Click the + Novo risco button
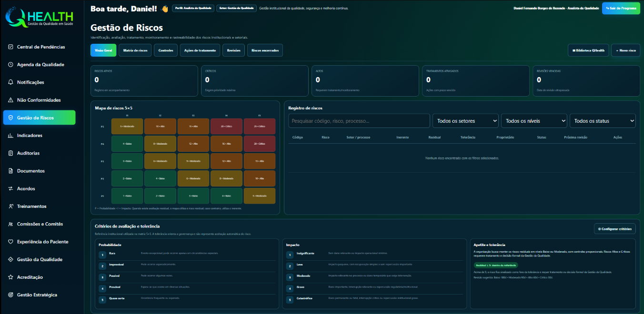 [625, 50]
